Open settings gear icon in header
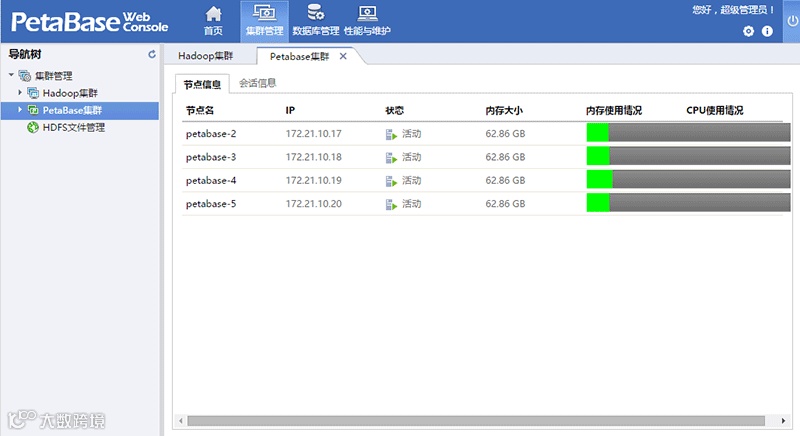The width and height of the screenshot is (800, 436). (748, 31)
